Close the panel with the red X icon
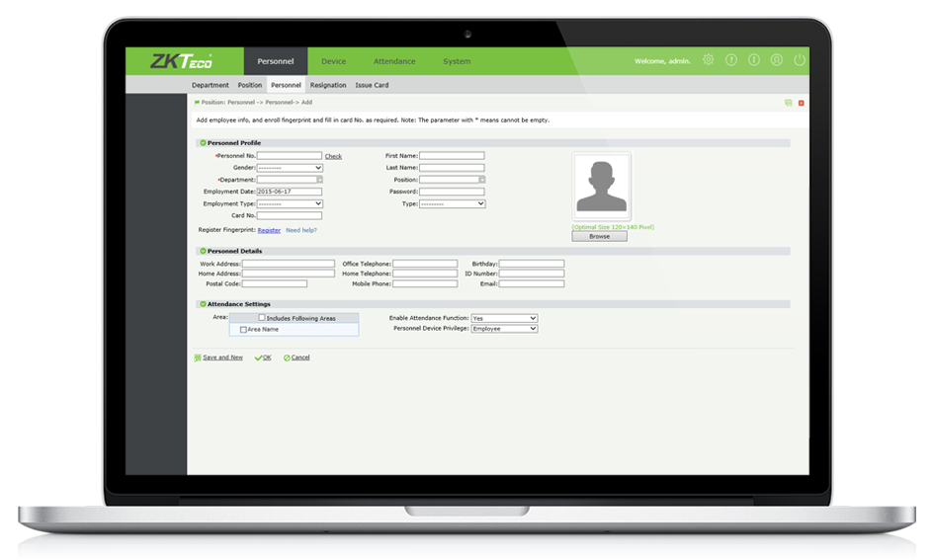The image size is (933, 560). pos(801,103)
